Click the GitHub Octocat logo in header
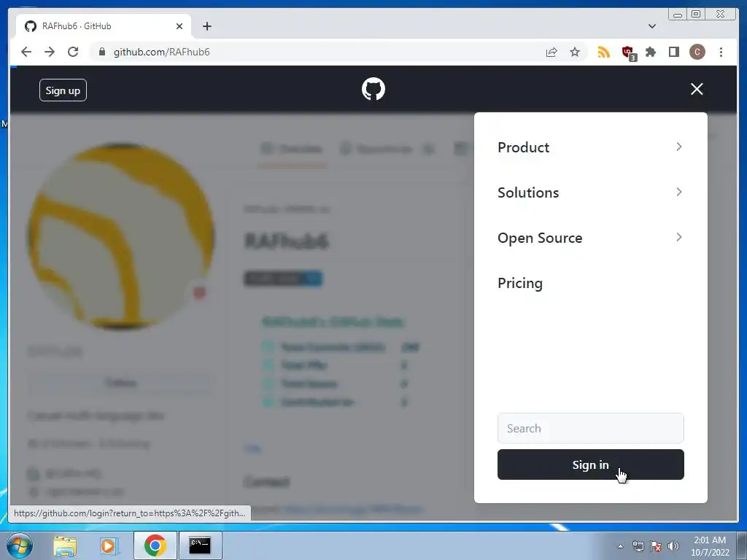 pyautogui.click(x=373, y=89)
